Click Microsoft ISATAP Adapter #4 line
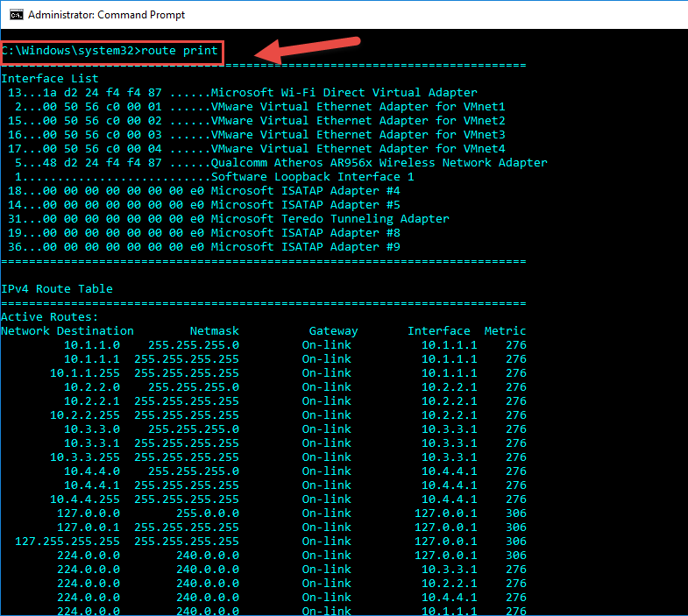Viewport: 688px width, 616px height. (204, 191)
